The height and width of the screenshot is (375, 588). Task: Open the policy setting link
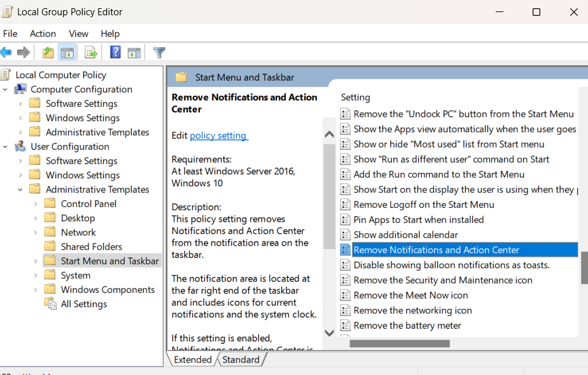(x=219, y=135)
